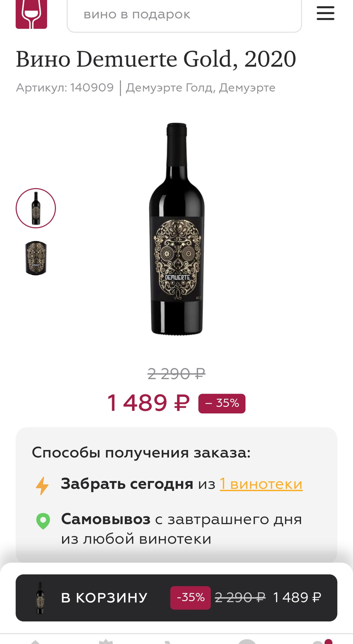The image size is (353, 644).
Task: Click the −35% discount badge beside the main price
Action: (x=222, y=403)
